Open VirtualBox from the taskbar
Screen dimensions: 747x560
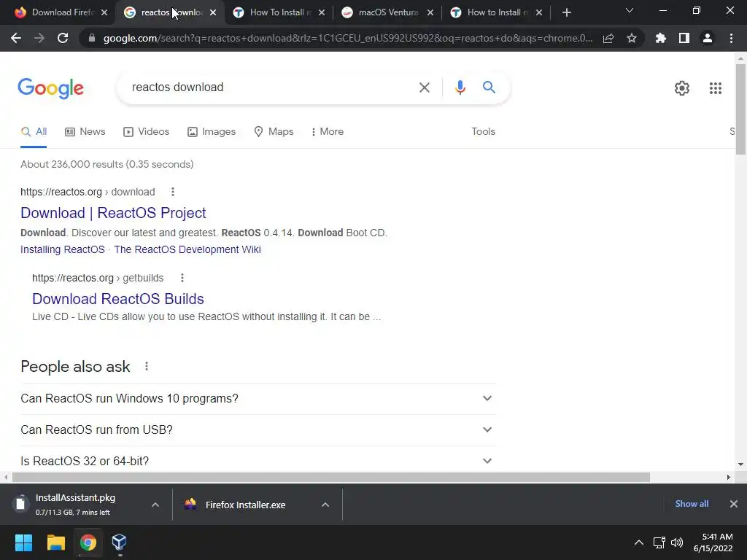119,542
